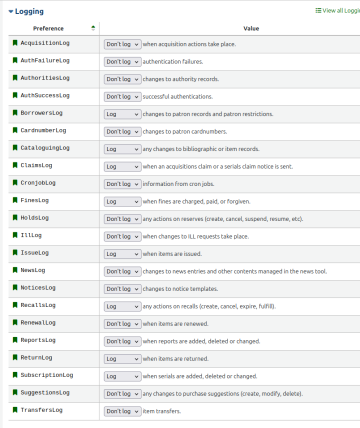Click bookmark icon beside AuthFailureLog
The image size is (360, 428).
point(15,60)
